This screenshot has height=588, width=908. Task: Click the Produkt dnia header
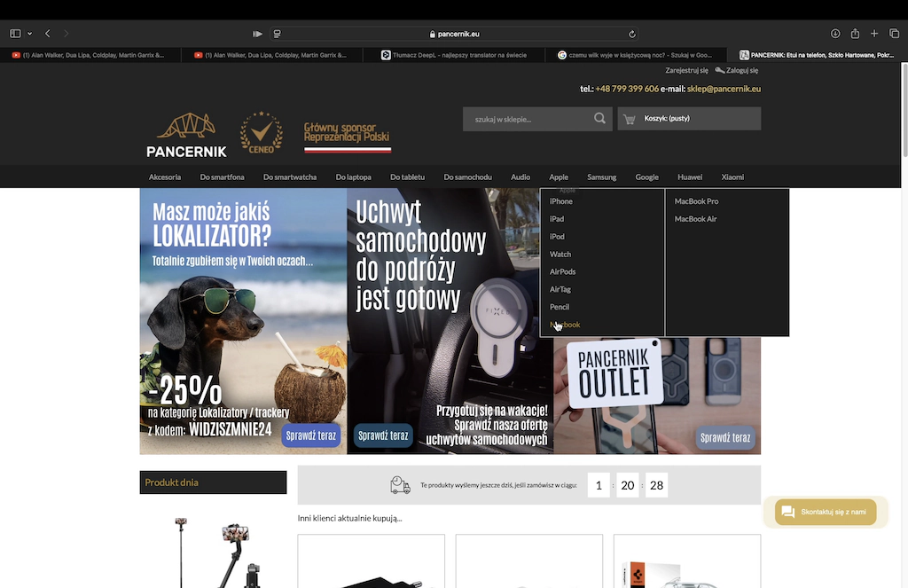[213, 482]
